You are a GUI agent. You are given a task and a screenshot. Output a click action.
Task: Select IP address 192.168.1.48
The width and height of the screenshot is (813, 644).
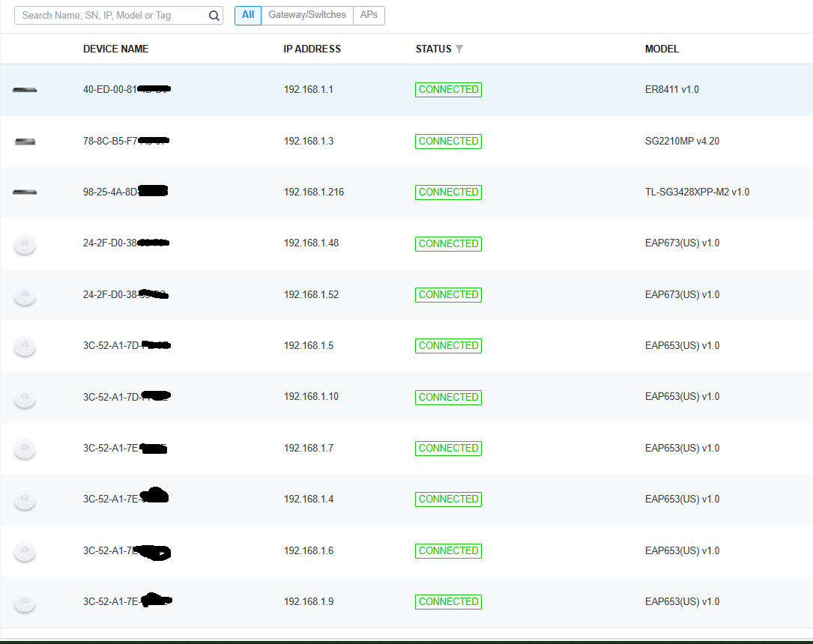(311, 243)
